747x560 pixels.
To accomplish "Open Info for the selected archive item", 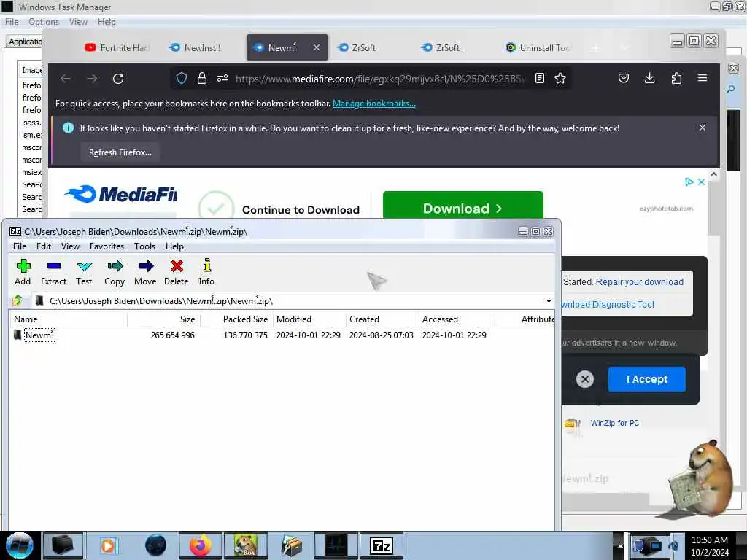I will (206, 273).
